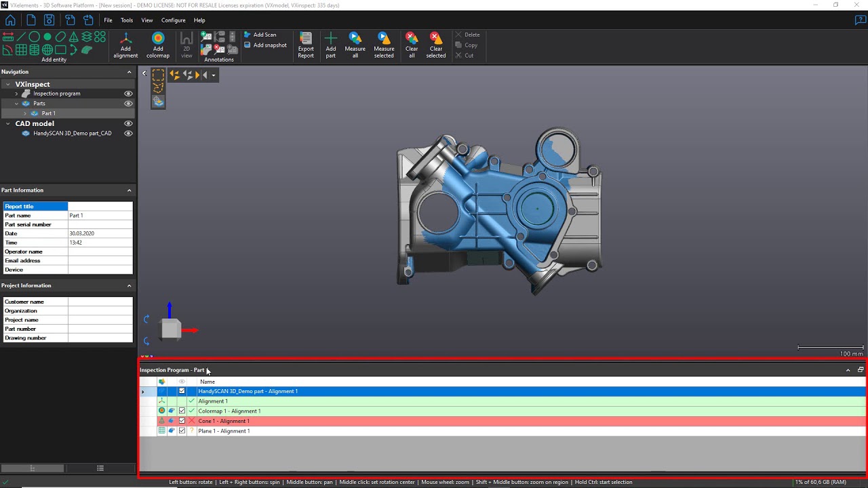Expand the Inspection program node
Image resolution: width=868 pixels, height=488 pixels.
[16, 94]
